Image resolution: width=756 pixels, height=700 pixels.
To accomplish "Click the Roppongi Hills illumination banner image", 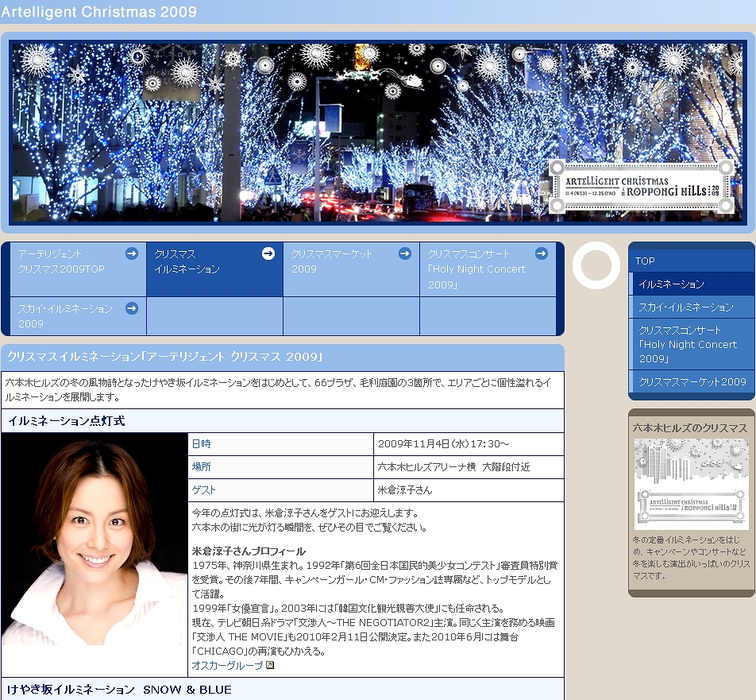I will [x=376, y=132].
